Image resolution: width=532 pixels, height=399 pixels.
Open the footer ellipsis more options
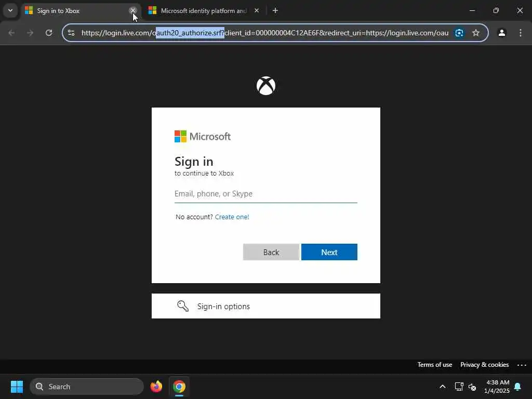[x=522, y=365]
